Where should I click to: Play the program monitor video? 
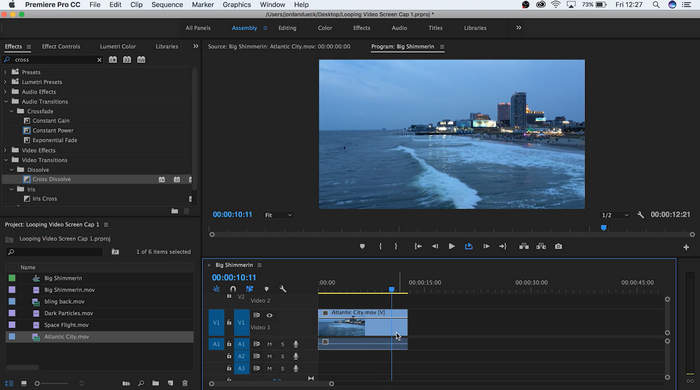click(451, 246)
